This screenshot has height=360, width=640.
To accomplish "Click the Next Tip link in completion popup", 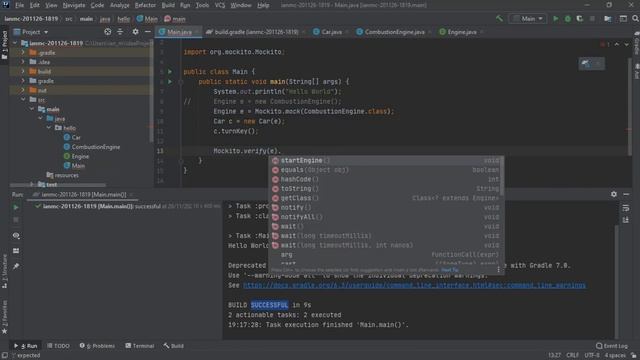I will pyautogui.click(x=449, y=270).
